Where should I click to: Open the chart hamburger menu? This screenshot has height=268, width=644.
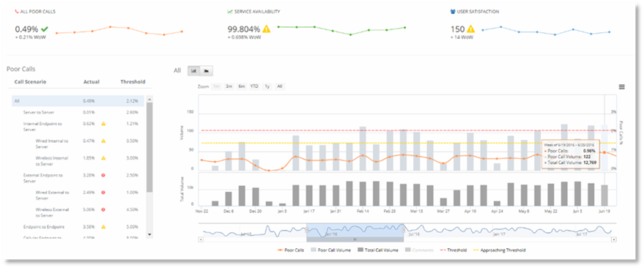tap(622, 86)
